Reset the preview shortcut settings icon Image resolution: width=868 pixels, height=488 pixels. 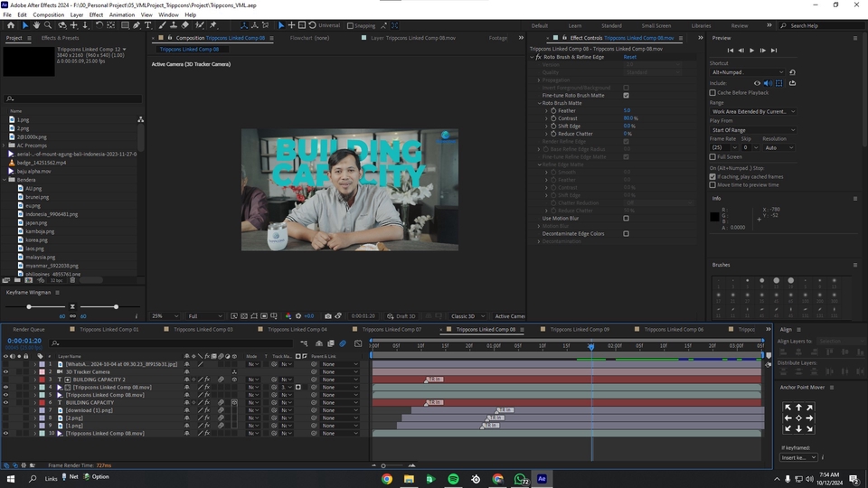pos(792,72)
